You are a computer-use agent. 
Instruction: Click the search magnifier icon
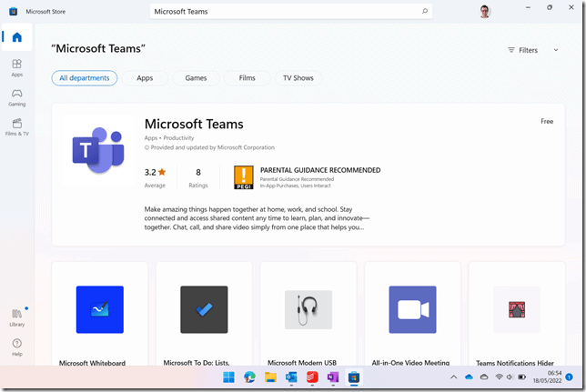[424, 12]
